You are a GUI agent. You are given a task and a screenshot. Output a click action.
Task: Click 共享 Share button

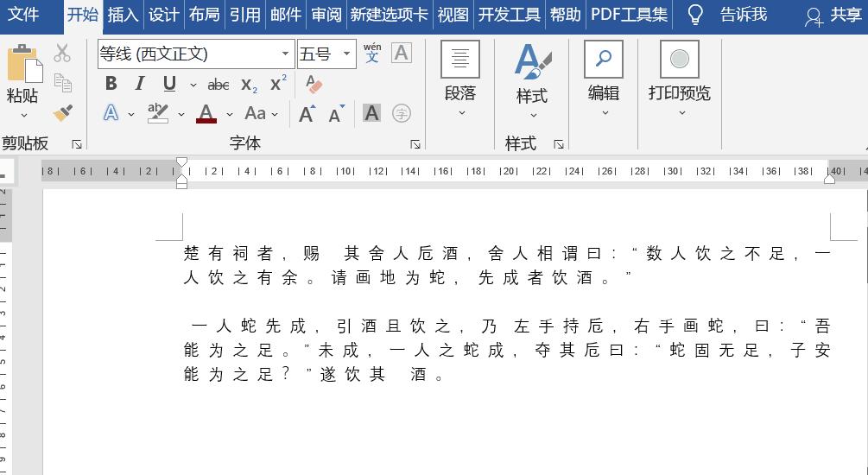tap(833, 15)
